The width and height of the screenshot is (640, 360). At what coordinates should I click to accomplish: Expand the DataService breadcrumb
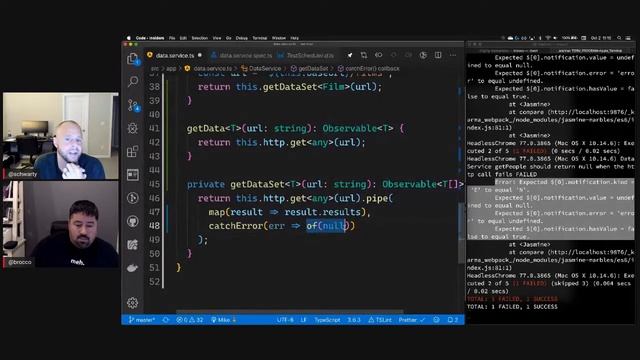coord(261,69)
